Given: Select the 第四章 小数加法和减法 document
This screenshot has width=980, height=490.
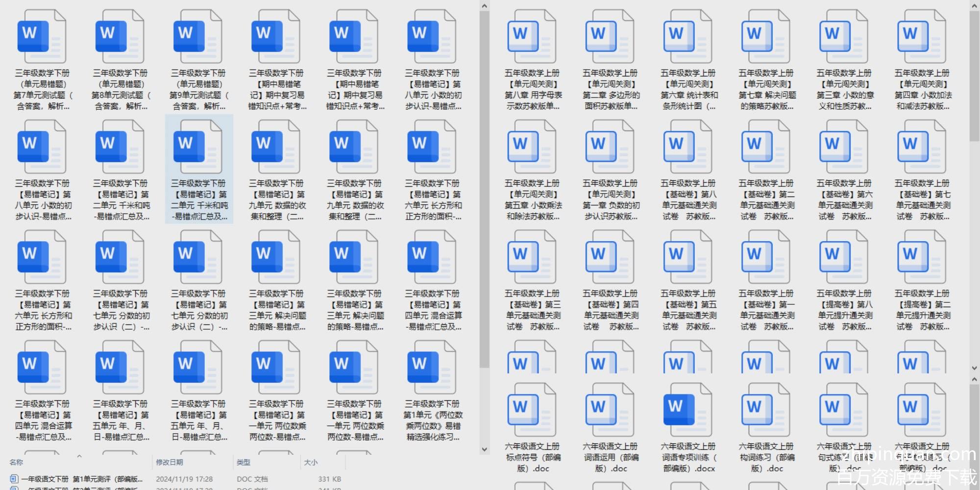Looking at the screenshot, I should (x=922, y=61).
